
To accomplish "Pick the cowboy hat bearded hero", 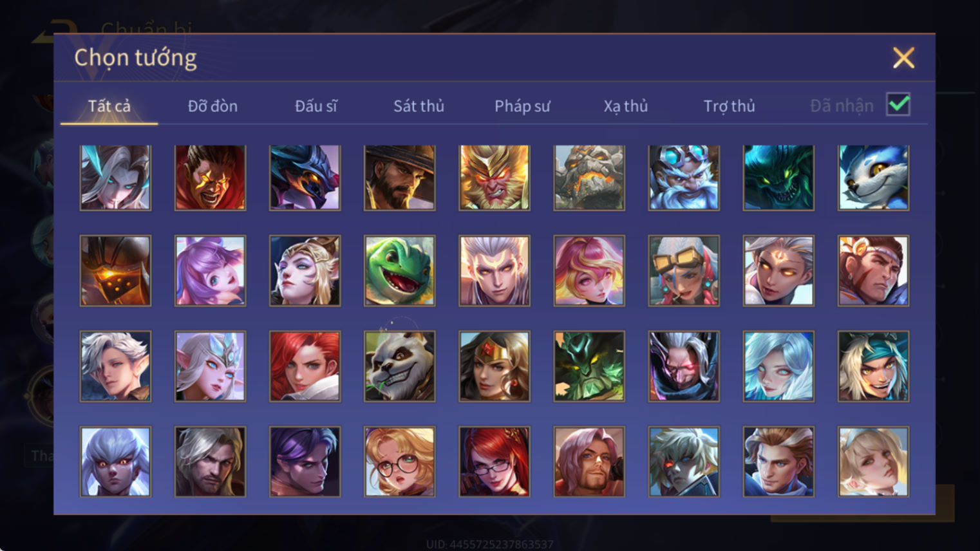I will tap(399, 178).
